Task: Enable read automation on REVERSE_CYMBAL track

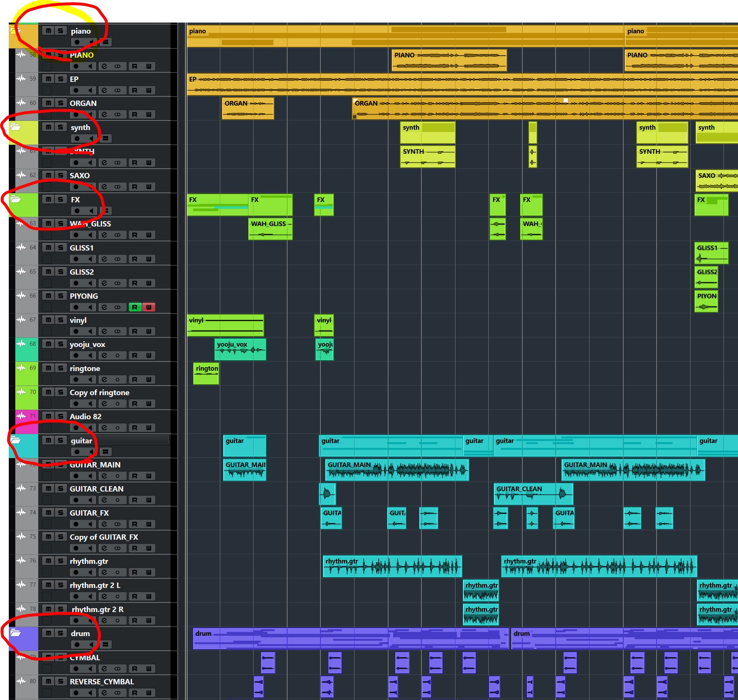Action: [x=135, y=693]
